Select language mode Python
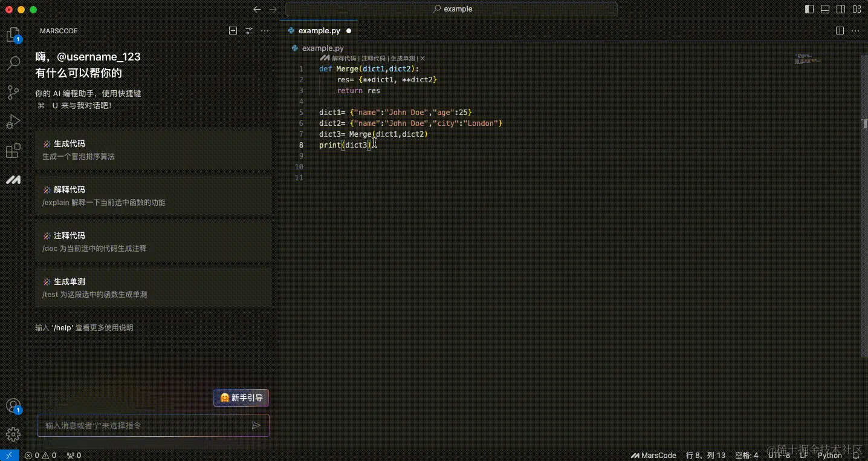 (830, 455)
